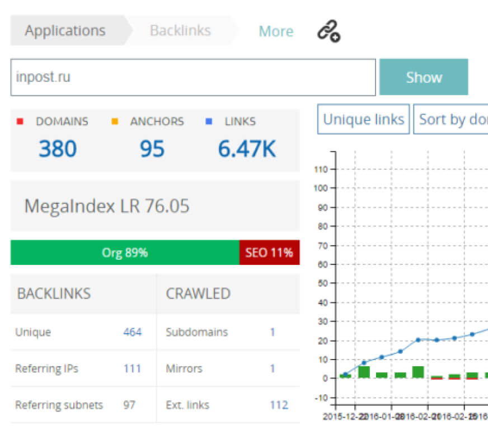Click the orange ANCHORS legend square
Image resolution: width=488 pixels, height=448 pixels.
(x=115, y=122)
